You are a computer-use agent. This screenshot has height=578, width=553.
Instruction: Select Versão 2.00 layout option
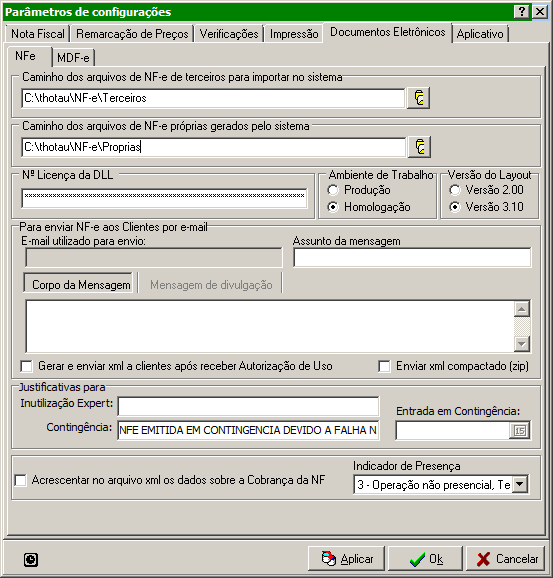pos(455,190)
